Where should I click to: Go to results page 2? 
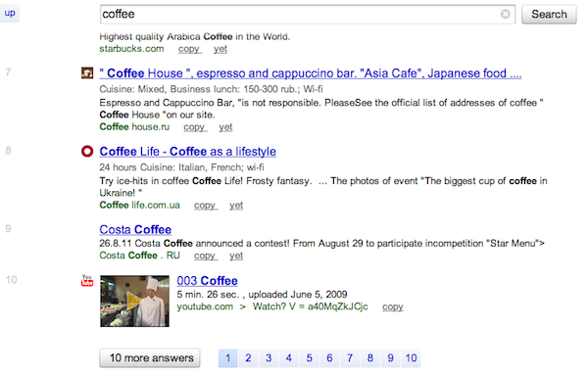248,358
